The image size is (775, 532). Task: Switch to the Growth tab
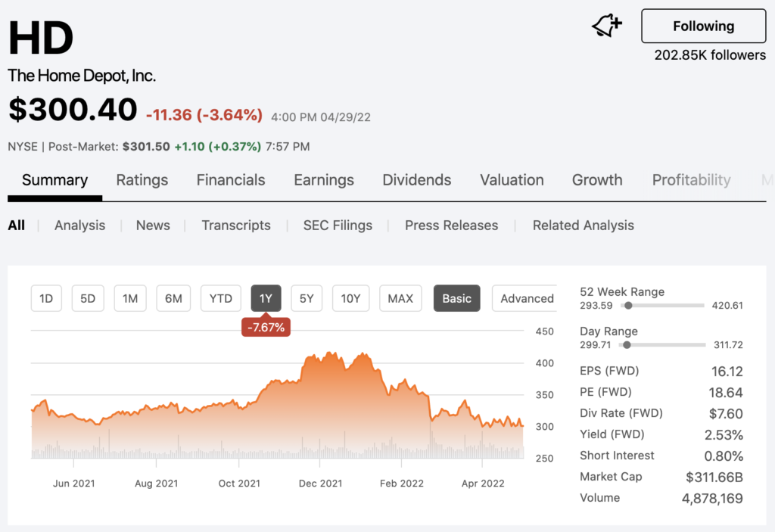pyautogui.click(x=597, y=180)
